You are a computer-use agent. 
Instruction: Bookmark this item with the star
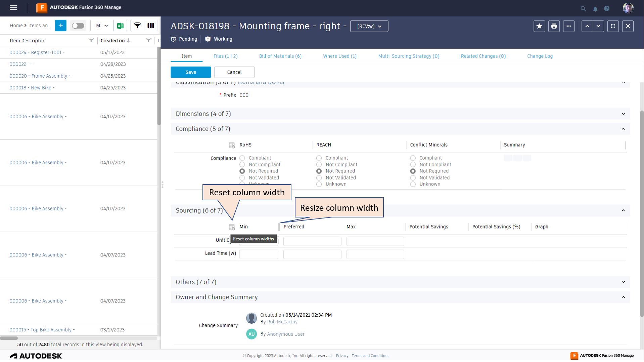[539, 26]
